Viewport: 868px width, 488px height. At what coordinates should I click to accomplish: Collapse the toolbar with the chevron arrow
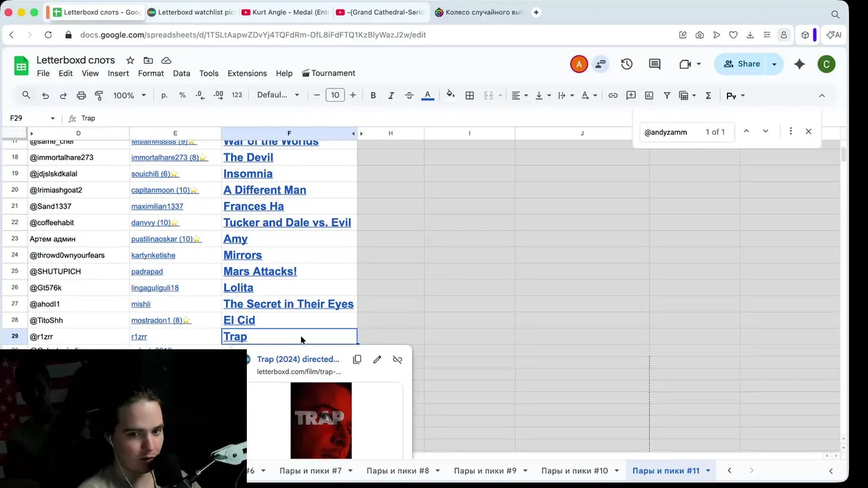(x=822, y=96)
